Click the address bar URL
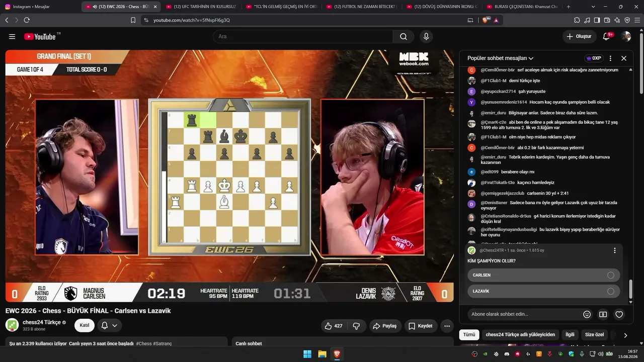This screenshot has height=362, width=644. pyautogui.click(x=192, y=20)
